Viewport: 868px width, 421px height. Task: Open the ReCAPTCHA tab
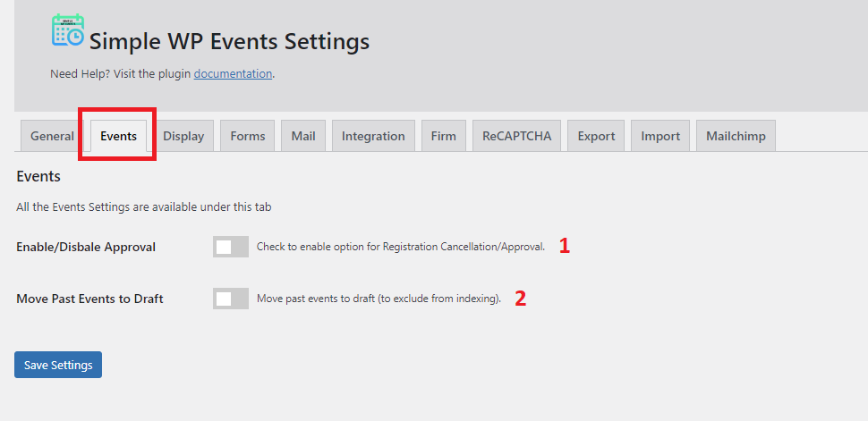(516, 136)
